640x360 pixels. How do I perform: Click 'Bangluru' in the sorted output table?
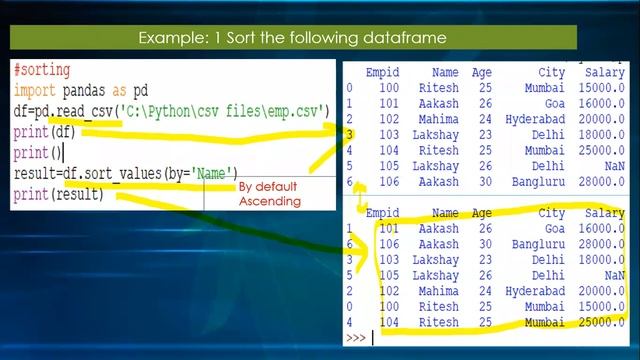[x=538, y=244]
